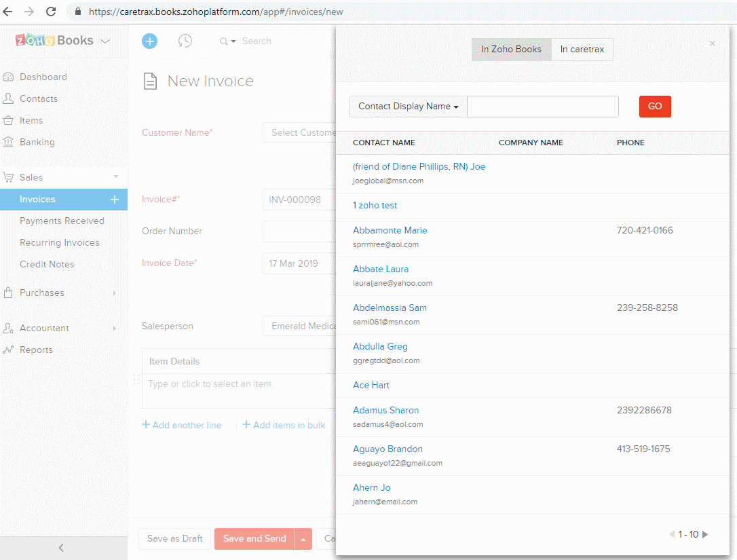The width and height of the screenshot is (737, 560).
Task: Click the red GO button
Action: coord(655,107)
